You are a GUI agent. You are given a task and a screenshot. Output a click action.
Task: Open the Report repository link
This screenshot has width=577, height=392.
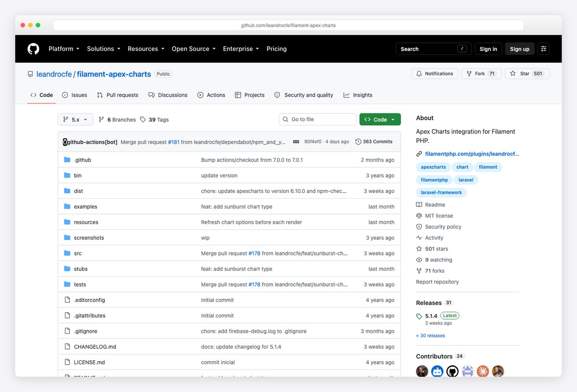click(x=437, y=282)
